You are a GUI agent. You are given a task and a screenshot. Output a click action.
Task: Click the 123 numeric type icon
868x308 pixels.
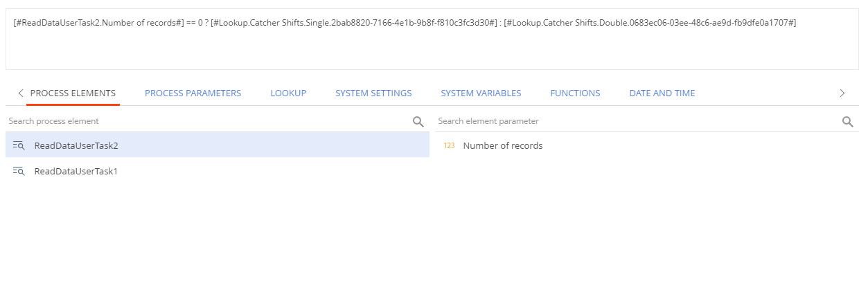click(449, 145)
